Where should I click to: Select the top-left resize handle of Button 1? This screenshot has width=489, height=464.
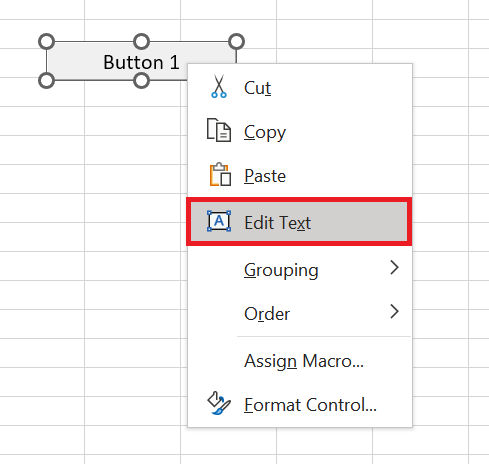click(46, 42)
